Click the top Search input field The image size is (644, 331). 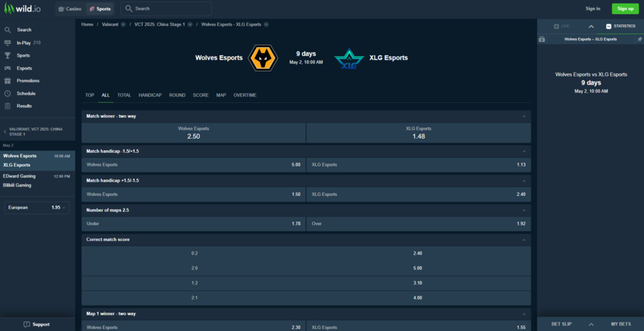(x=166, y=9)
